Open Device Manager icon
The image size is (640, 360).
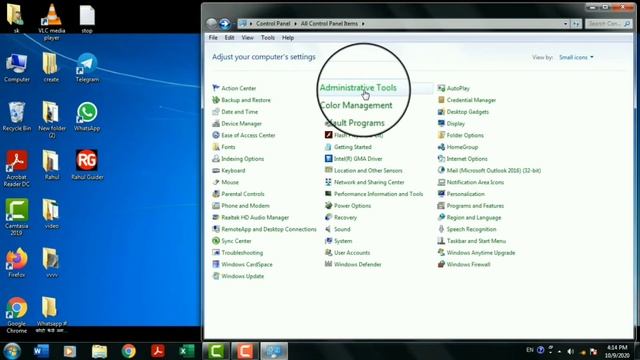click(216, 124)
